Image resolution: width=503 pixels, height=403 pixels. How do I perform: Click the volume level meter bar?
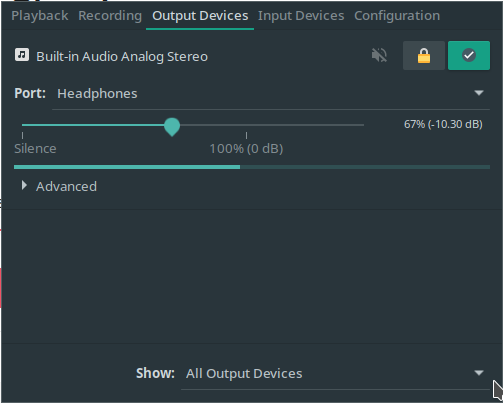pos(252,167)
